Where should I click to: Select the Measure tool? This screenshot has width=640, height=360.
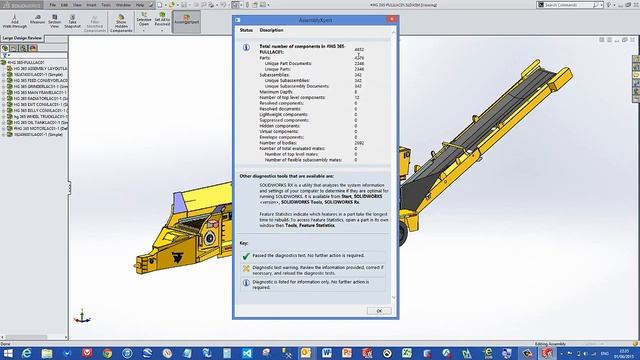(37, 20)
